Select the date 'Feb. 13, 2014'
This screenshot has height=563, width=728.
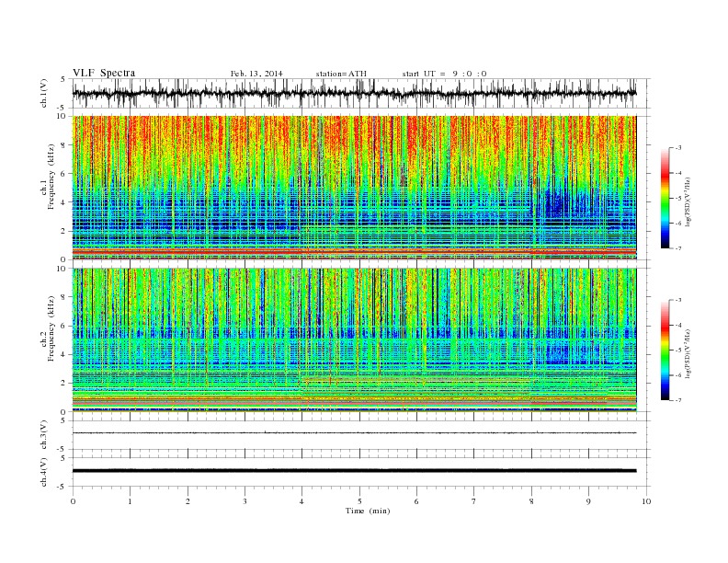256,74
